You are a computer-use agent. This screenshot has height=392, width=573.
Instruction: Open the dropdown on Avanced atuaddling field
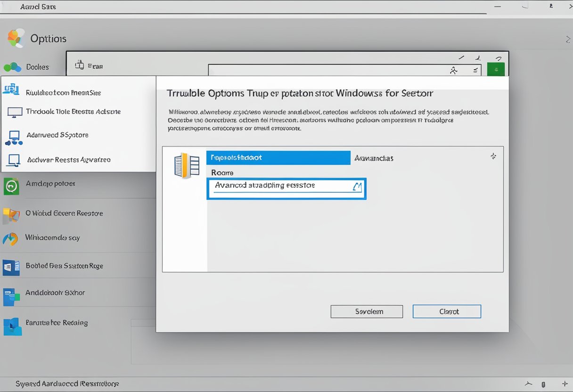click(357, 187)
